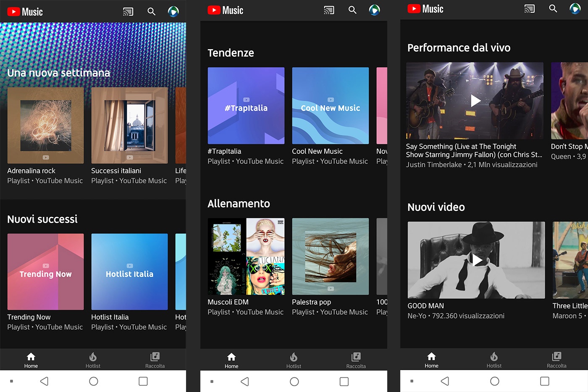The width and height of the screenshot is (588, 392).
Task: Open account avatar in right screen
Action: (575, 9)
